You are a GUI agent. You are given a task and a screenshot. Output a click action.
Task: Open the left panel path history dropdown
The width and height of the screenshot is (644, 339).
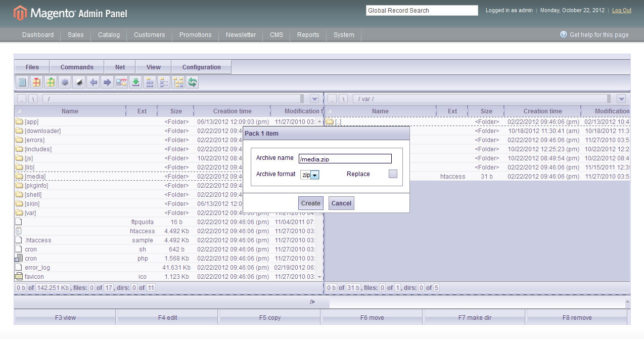314,99
